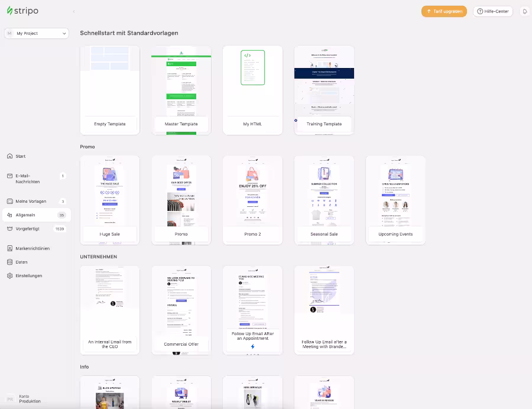The height and width of the screenshot is (409, 532).
Task: Click the Start home icon in sidebar
Action: pos(10,156)
